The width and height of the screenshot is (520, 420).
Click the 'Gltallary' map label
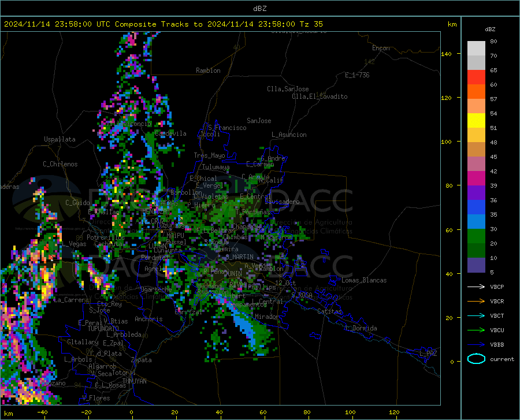click(83, 342)
